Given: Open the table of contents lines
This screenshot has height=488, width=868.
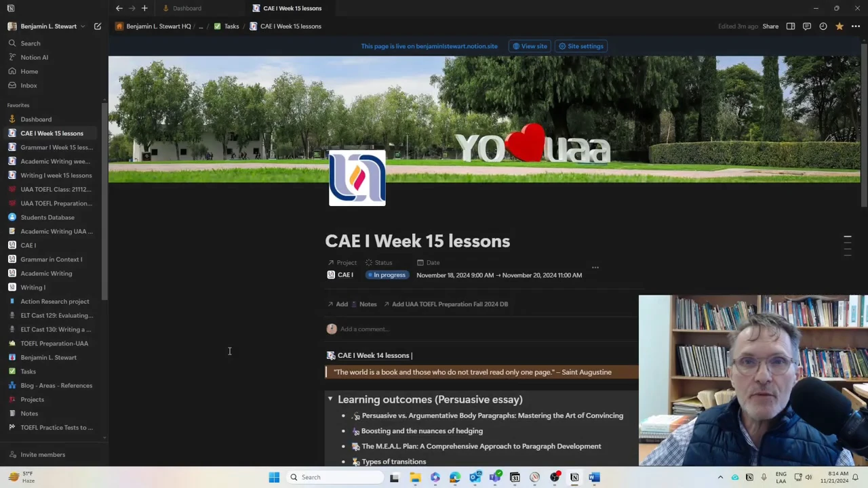Looking at the screenshot, I should click(847, 245).
